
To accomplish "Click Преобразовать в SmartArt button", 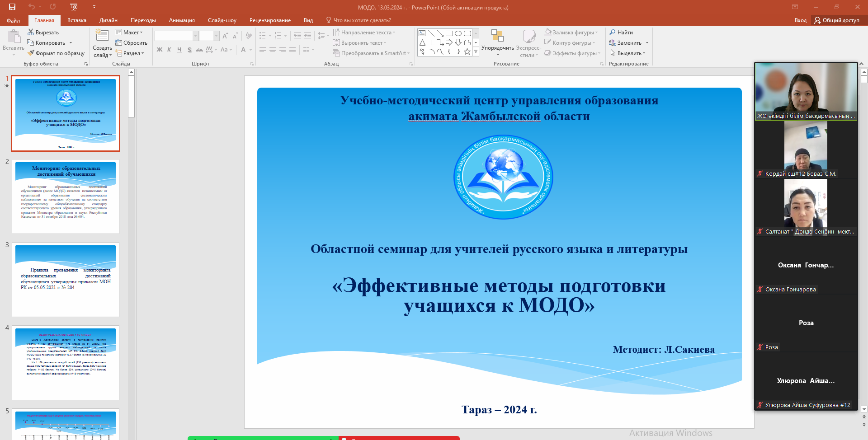I will click(x=371, y=53).
